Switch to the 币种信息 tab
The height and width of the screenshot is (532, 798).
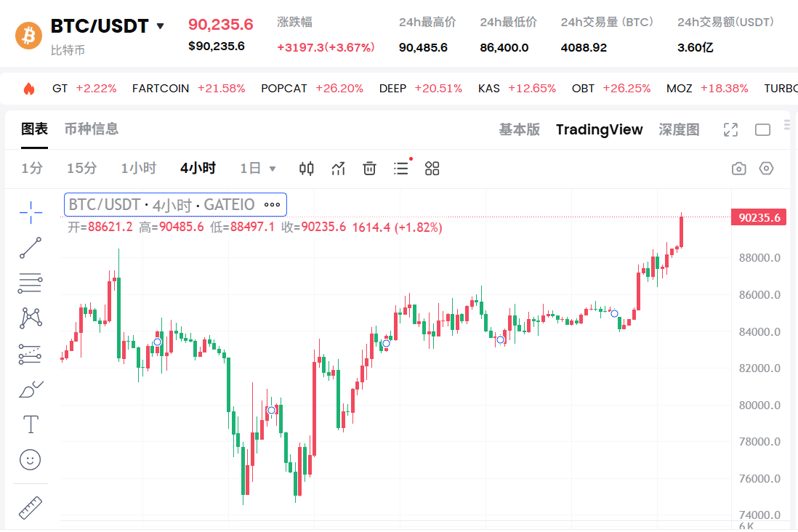(x=91, y=129)
